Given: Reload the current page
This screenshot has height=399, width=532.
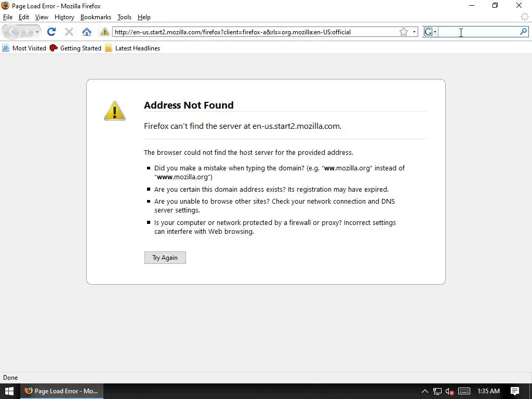Looking at the screenshot, I should [51, 32].
